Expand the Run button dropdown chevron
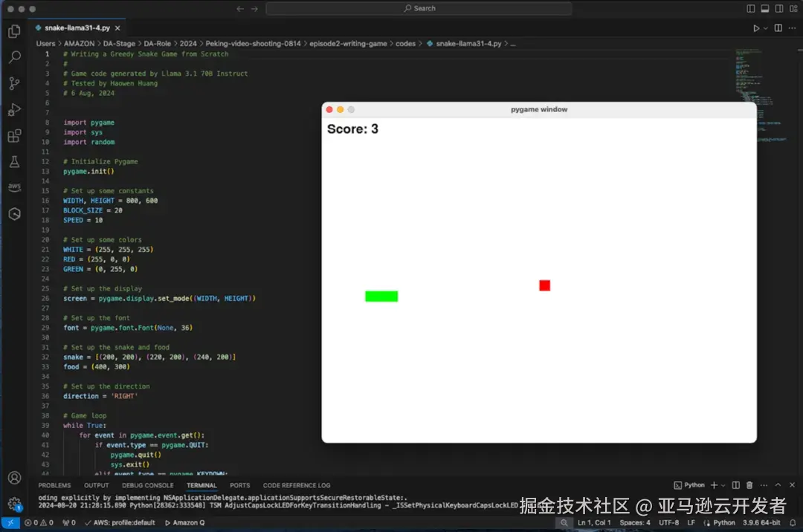Image resolution: width=803 pixels, height=532 pixels. tap(766, 28)
